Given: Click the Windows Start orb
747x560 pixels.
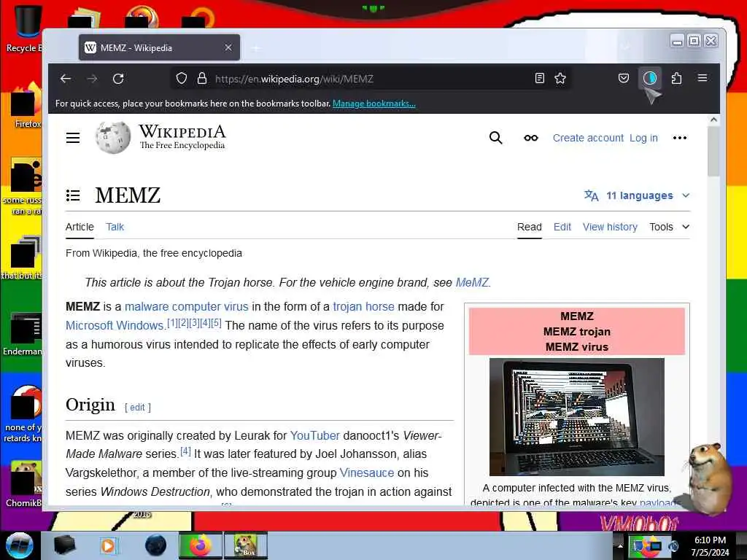Looking at the screenshot, I should click(x=20, y=545).
